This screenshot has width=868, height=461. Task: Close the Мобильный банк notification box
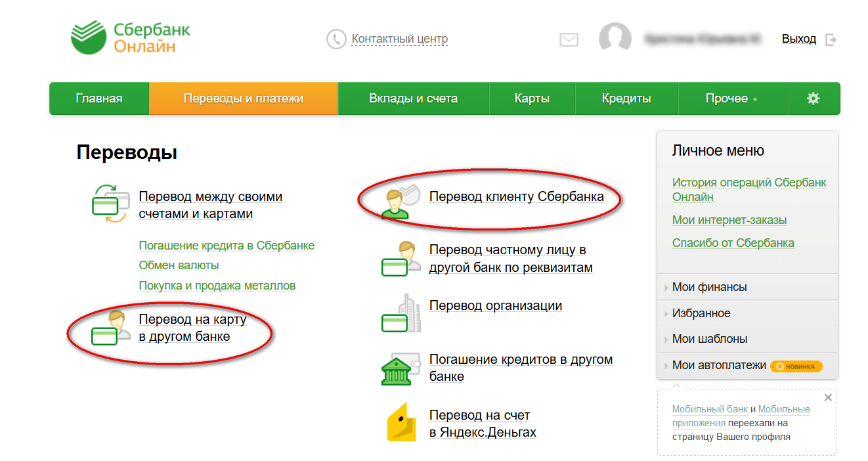(828, 397)
